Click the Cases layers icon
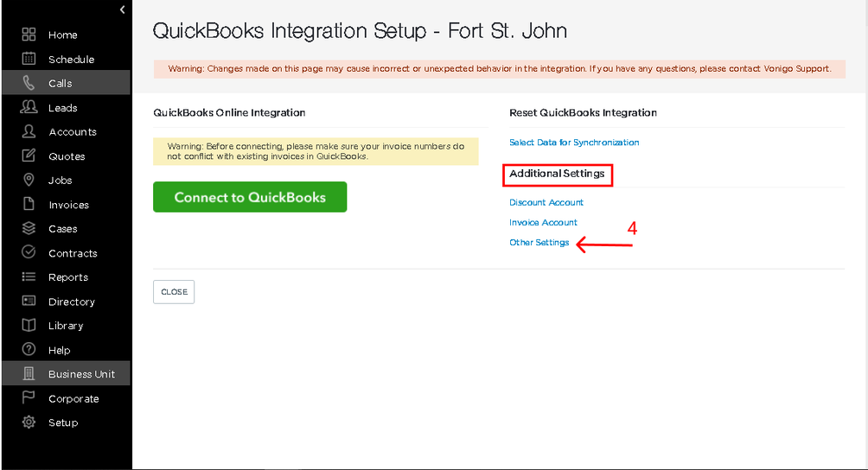 (x=29, y=228)
